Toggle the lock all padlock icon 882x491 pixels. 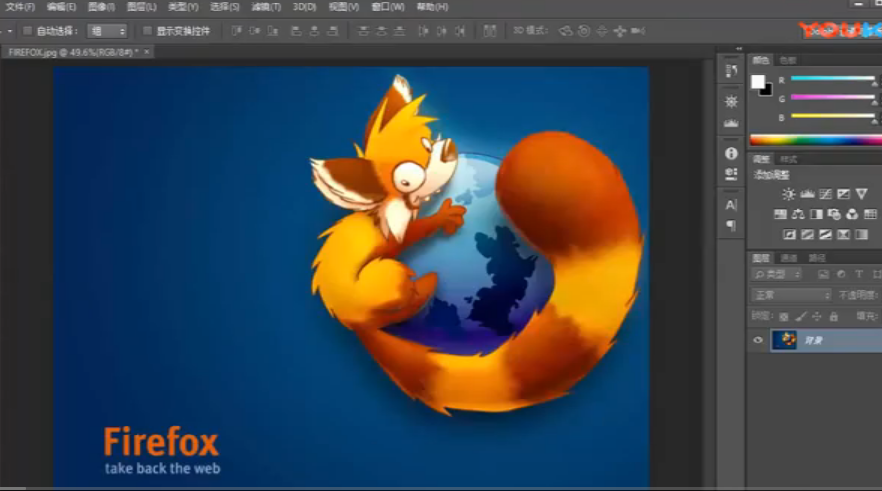click(834, 317)
